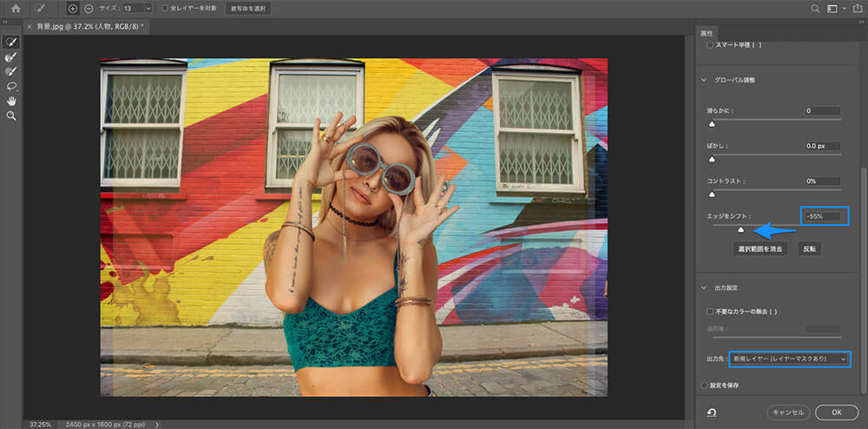This screenshot has width=868, height=429.
Task: Collapse the 出力設定 section
Action: pos(704,287)
